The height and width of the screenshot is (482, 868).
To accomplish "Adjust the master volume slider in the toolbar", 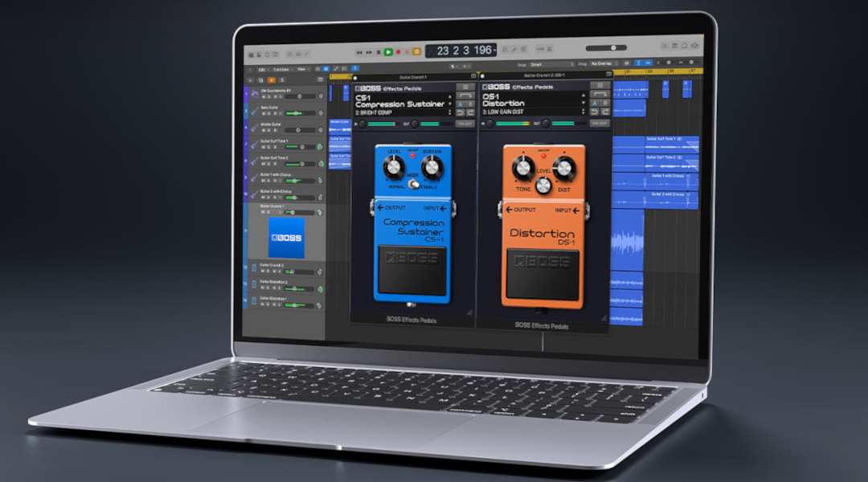I will [x=606, y=48].
